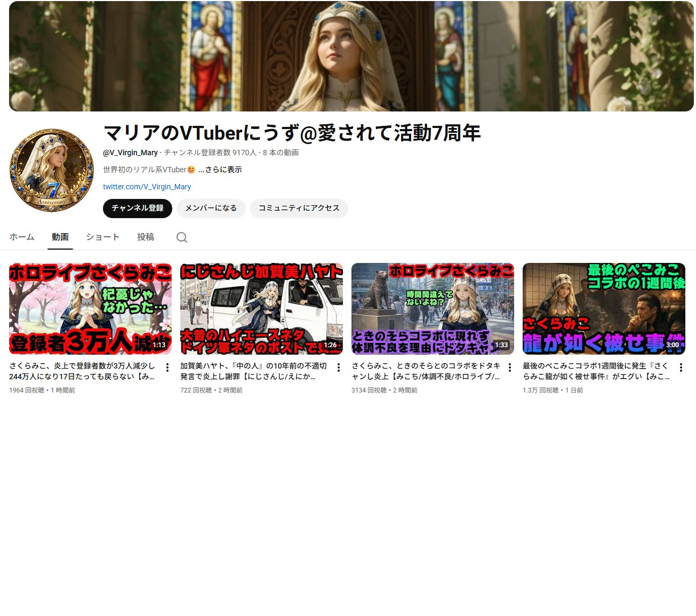
Task: Open the 龍が如く被せ事件 video thumbnail
Action: [x=604, y=309]
